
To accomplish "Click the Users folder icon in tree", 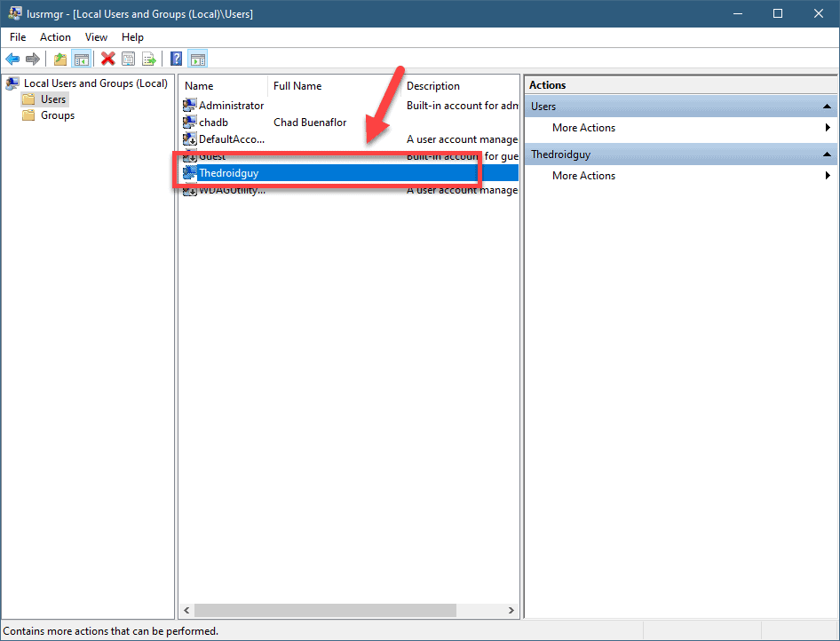I will click(x=28, y=99).
